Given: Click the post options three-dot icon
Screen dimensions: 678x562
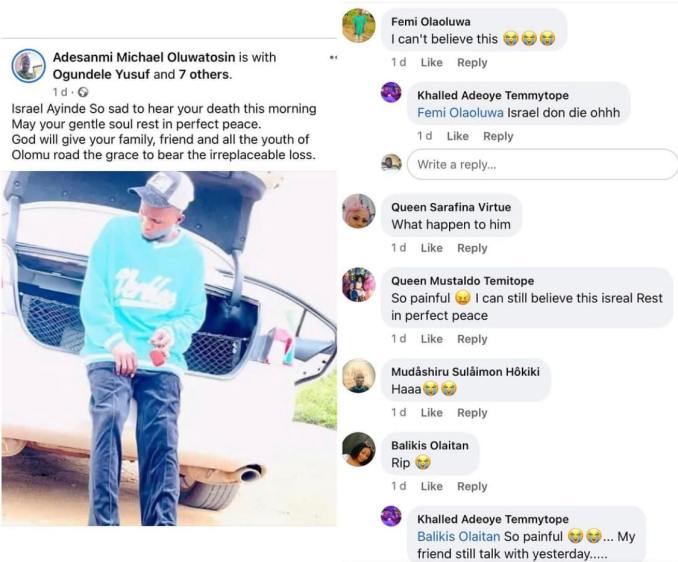Looking at the screenshot, I should [333, 57].
